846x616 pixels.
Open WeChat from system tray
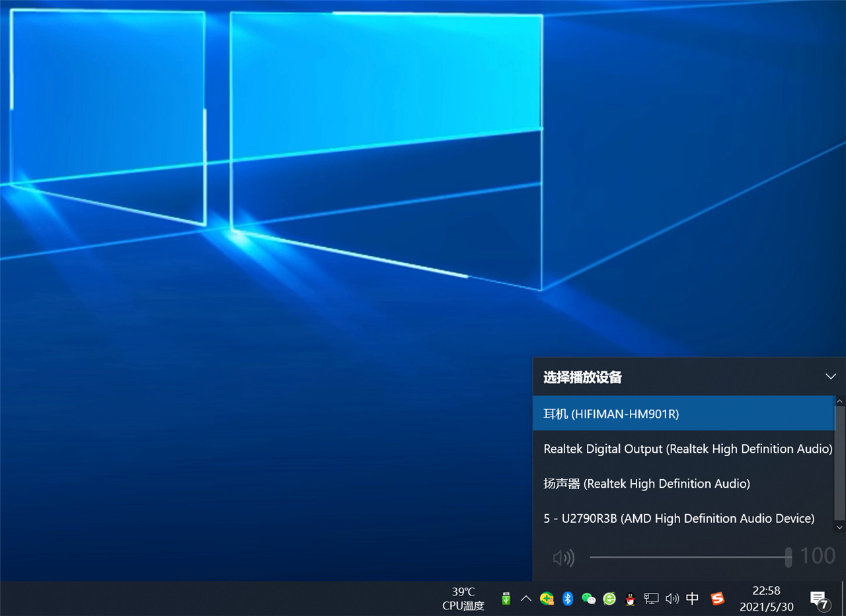[588, 599]
